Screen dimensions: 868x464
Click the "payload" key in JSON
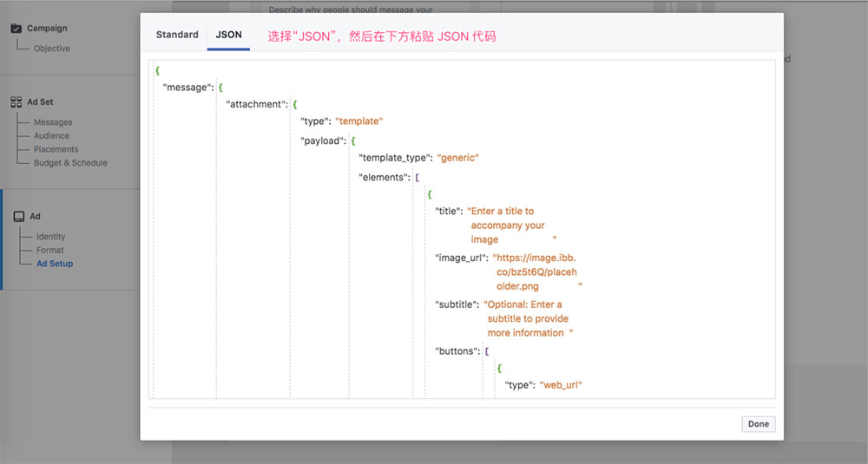tap(323, 141)
